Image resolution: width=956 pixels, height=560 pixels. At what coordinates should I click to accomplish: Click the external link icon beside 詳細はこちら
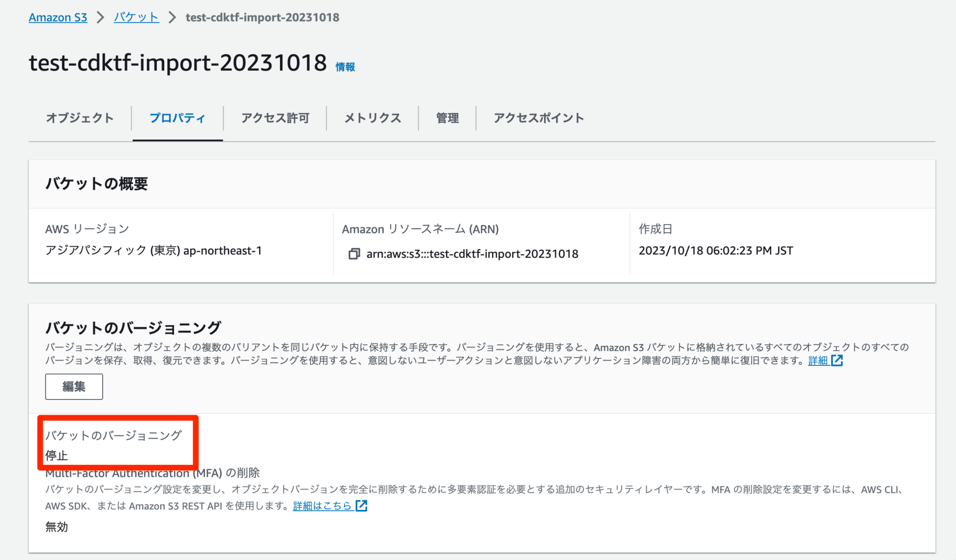[360, 505]
